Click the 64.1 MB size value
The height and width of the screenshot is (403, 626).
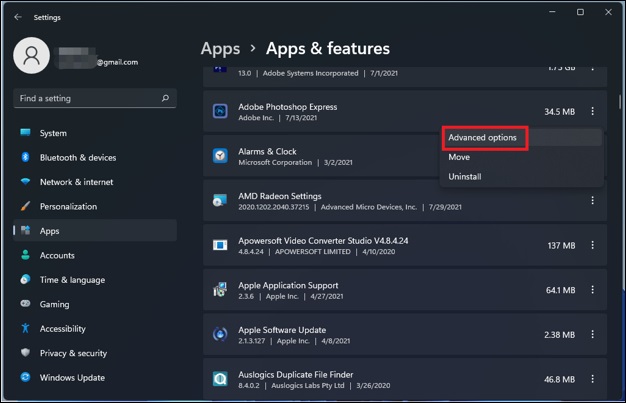tap(561, 290)
